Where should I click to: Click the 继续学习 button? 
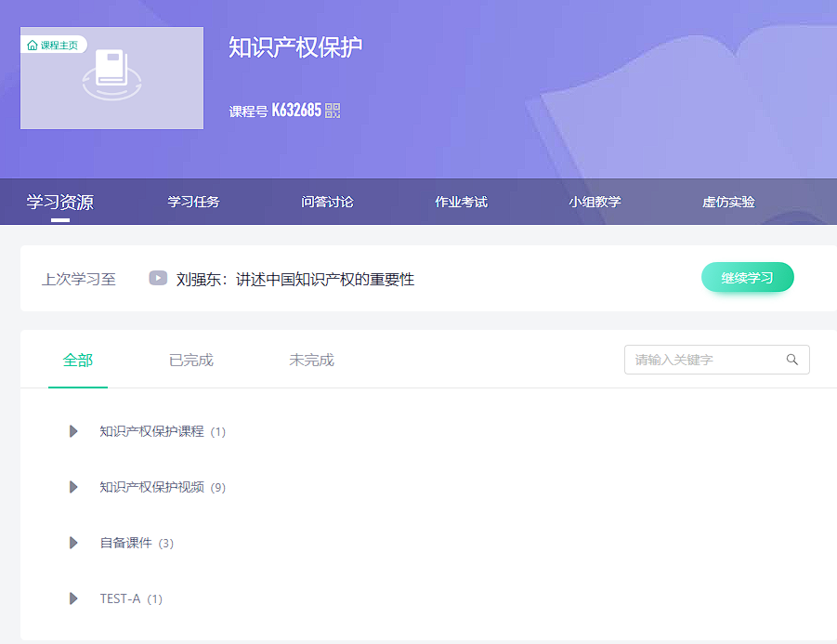[747, 278]
